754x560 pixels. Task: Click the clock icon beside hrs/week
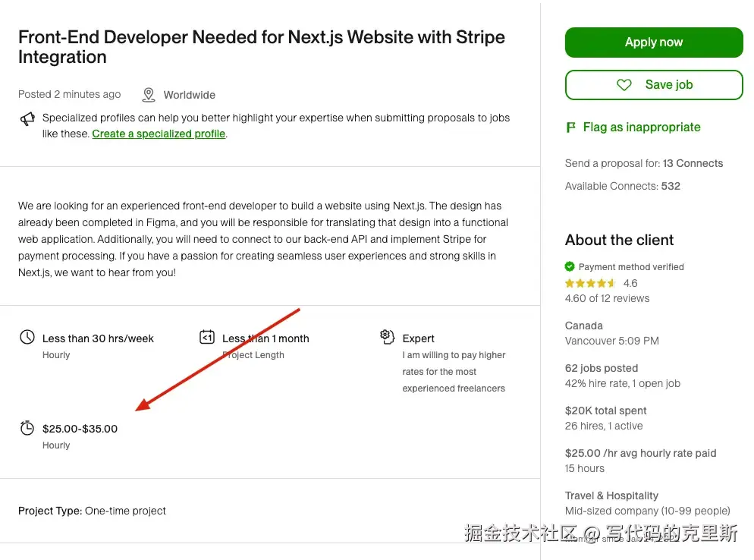[x=27, y=338]
